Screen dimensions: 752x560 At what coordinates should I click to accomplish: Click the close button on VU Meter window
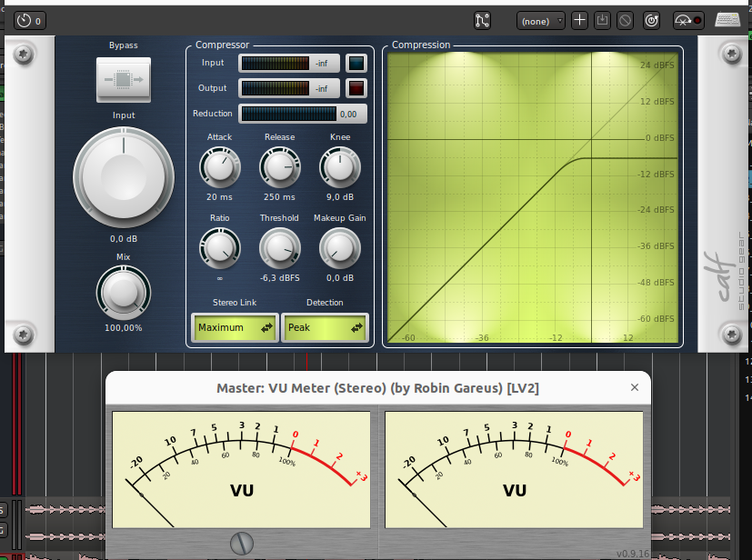click(635, 387)
